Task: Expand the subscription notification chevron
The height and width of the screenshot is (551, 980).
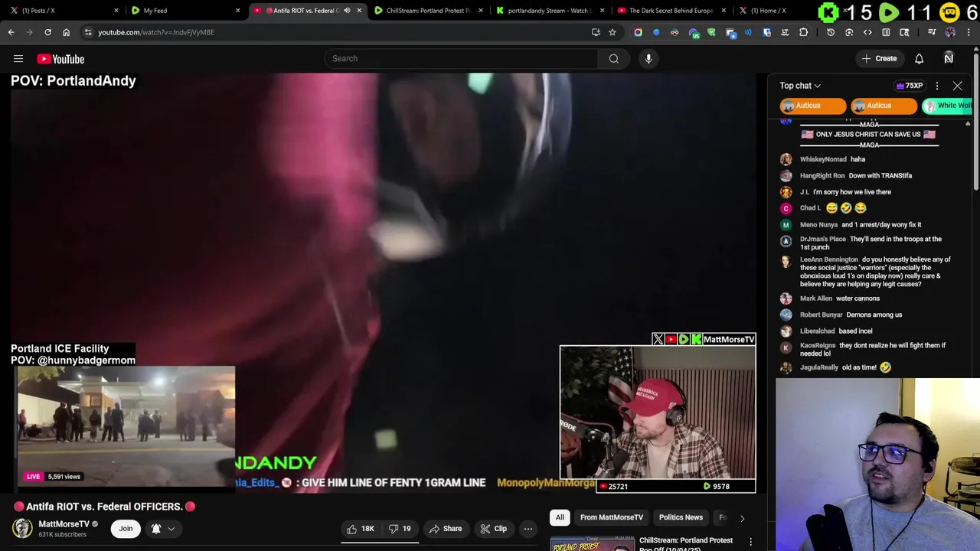Action: click(171, 529)
